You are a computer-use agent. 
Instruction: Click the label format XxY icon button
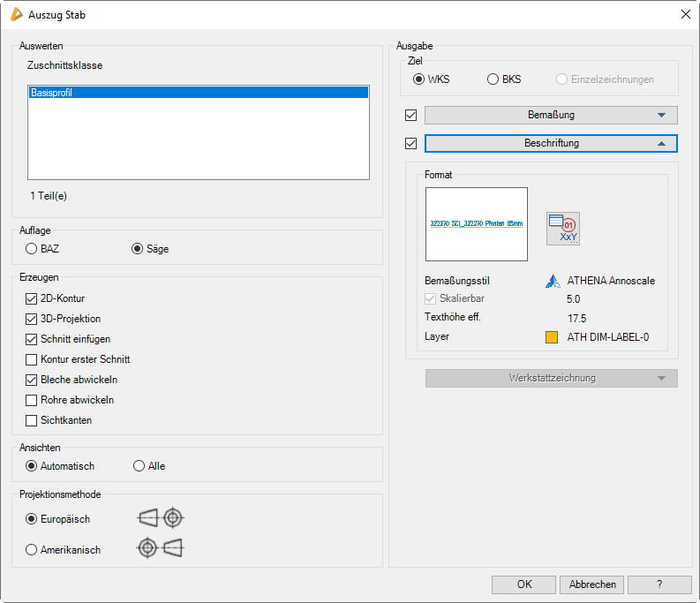tap(562, 228)
